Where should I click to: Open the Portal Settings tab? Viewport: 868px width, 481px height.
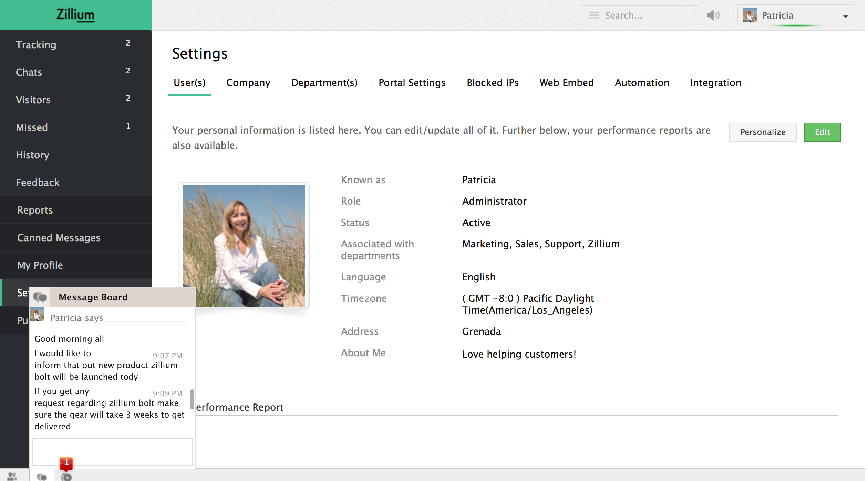tap(412, 83)
